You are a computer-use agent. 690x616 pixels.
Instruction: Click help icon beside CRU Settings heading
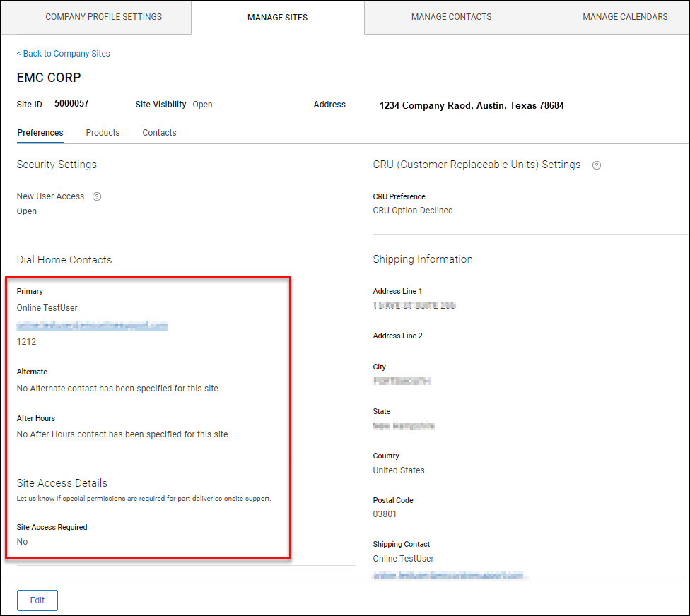(x=597, y=165)
